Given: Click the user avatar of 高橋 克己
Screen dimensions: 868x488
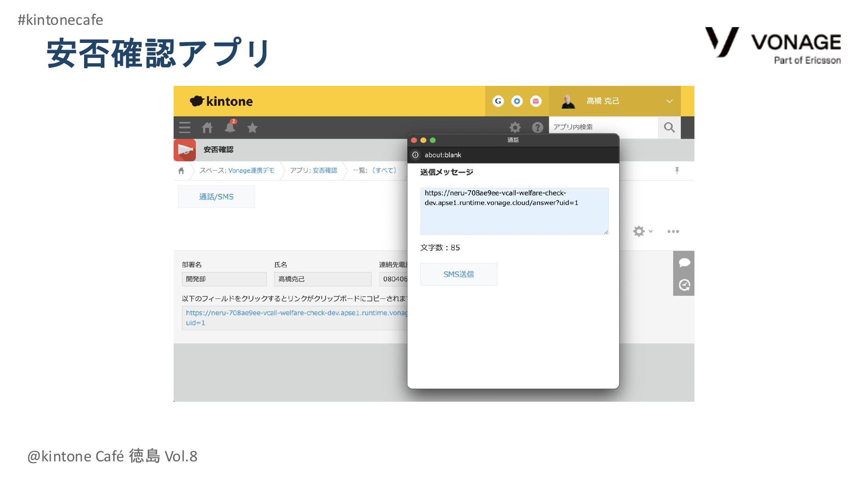Looking at the screenshot, I should pyautogui.click(x=568, y=101).
